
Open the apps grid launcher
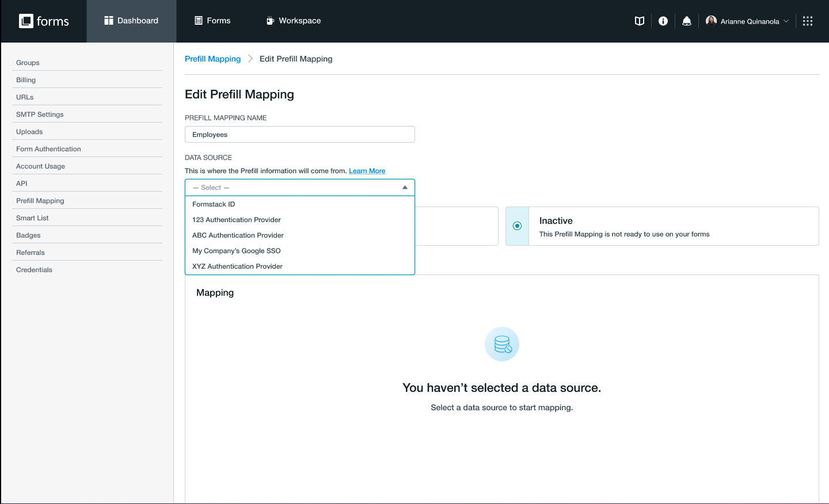coord(808,21)
